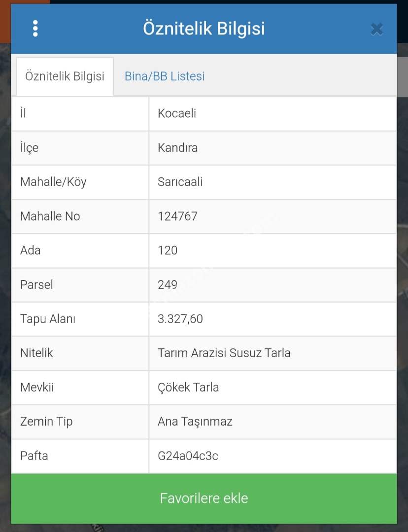Screen dimensions: 408x532
Task: Click the Ada value 120
Action: [x=168, y=250]
